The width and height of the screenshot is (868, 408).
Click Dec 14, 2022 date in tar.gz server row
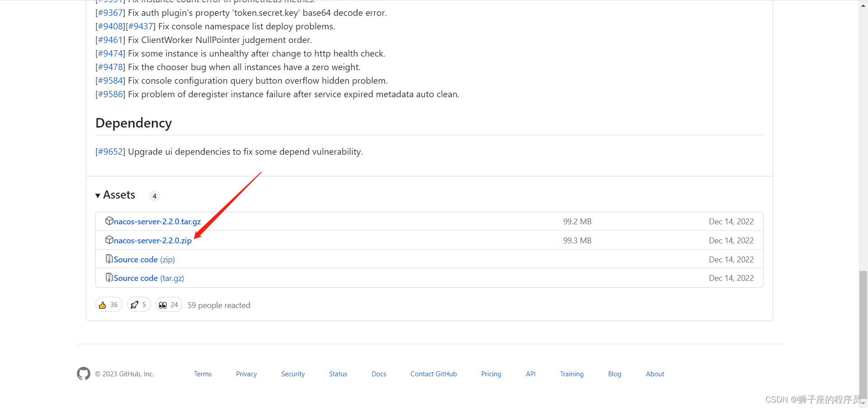tap(731, 222)
